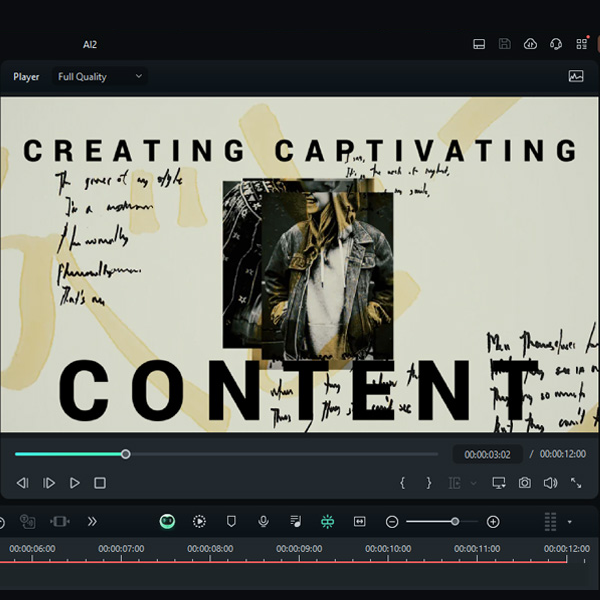600x600 pixels.
Task: Toggle the green timeline snapping icon
Action: point(327,521)
